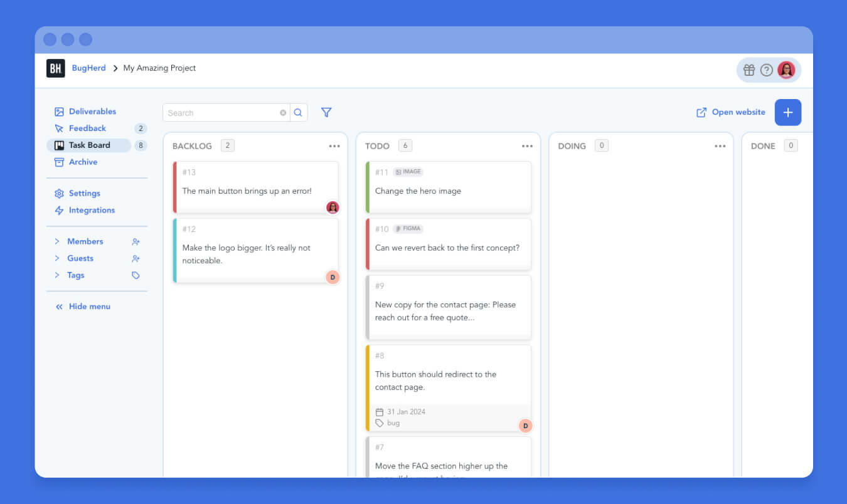This screenshot has height=504, width=847.
Task: Open the gift icon in the top bar
Action: tap(749, 70)
